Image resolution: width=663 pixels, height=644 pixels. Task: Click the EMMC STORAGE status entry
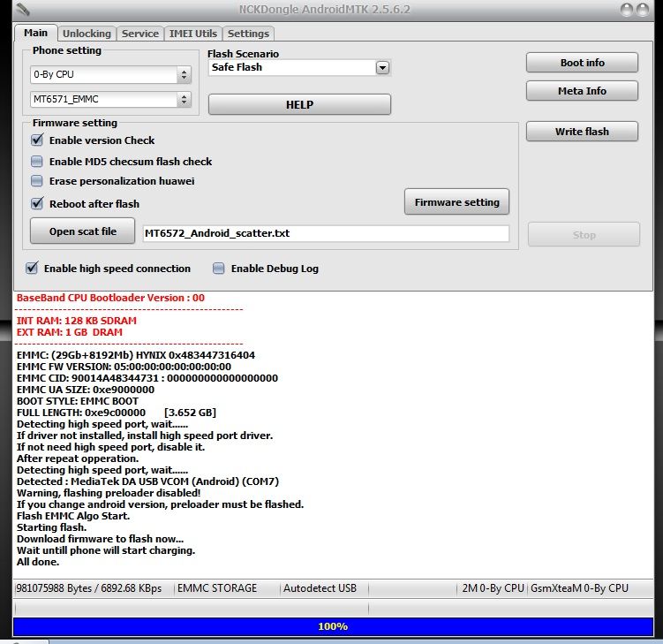217,588
